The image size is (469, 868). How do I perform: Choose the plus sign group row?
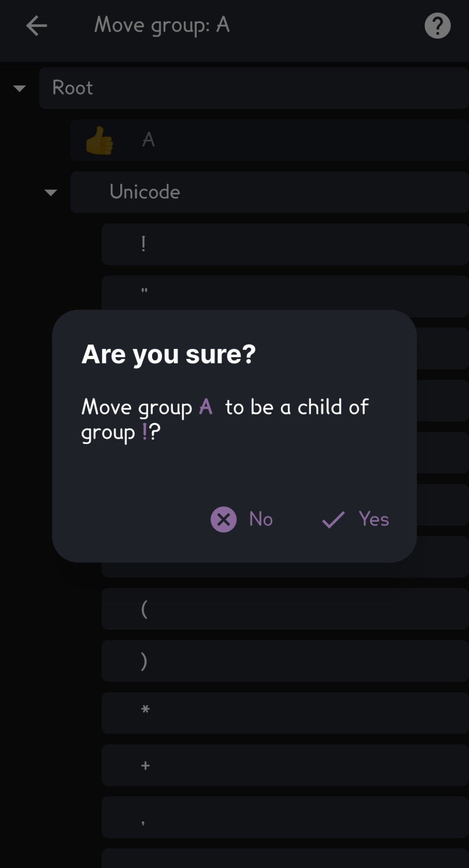tap(285, 765)
